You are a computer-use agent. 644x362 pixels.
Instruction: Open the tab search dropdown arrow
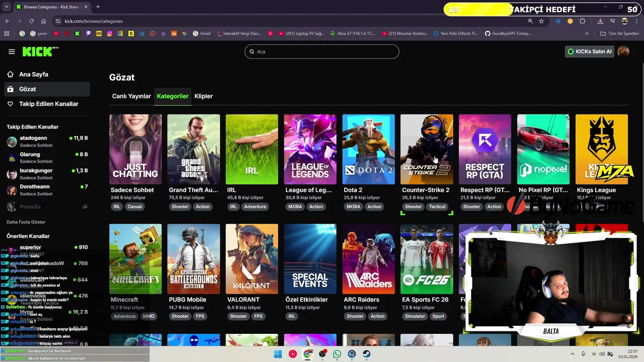pyautogui.click(x=7, y=7)
